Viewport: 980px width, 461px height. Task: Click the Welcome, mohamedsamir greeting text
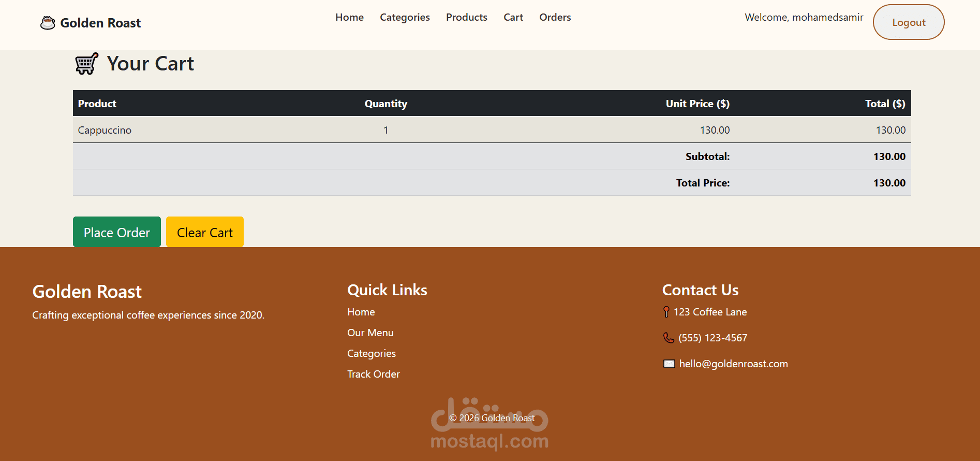pyautogui.click(x=804, y=17)
